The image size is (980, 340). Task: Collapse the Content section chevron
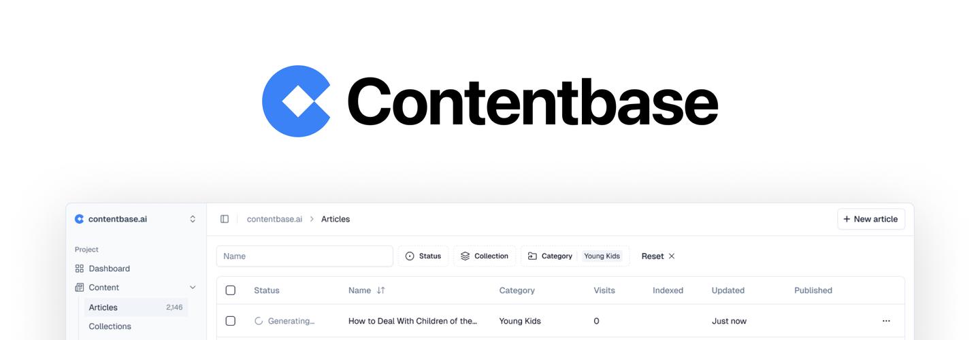click(193, 288)
